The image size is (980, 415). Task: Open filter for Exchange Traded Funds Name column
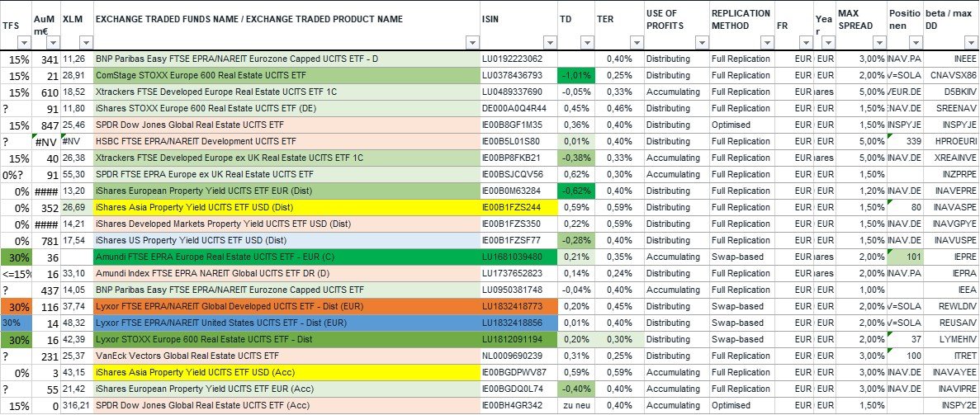pyautogui.click(x=471, y=42)
